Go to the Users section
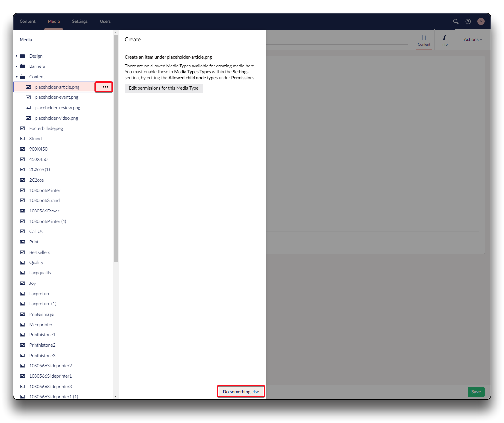The width and height of the screenshot is (504, 423). point(105,22)
